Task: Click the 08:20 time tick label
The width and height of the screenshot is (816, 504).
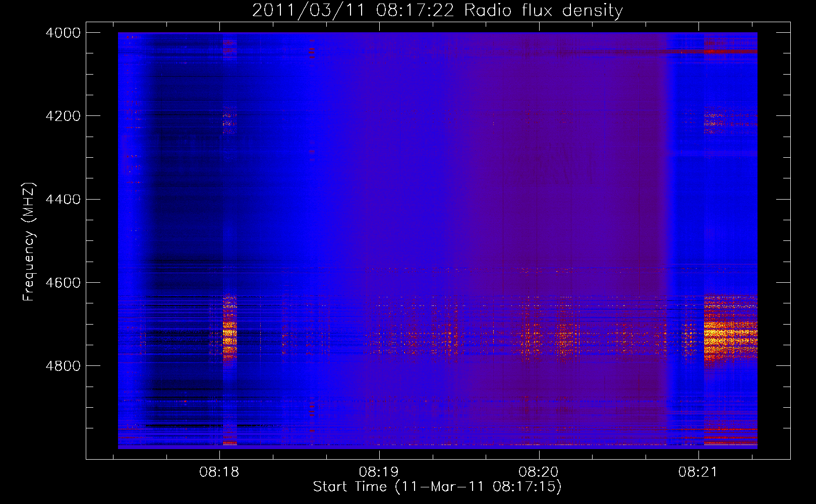Action: click(x=539, y=472)
